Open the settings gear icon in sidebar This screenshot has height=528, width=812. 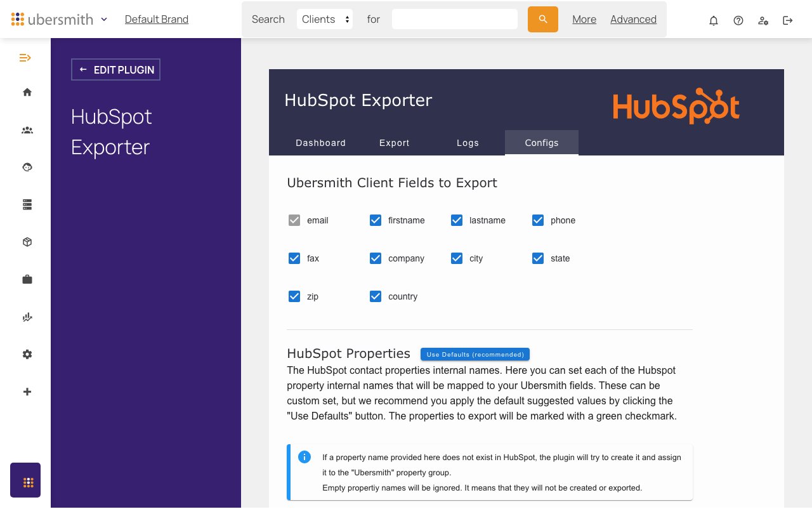27,354
